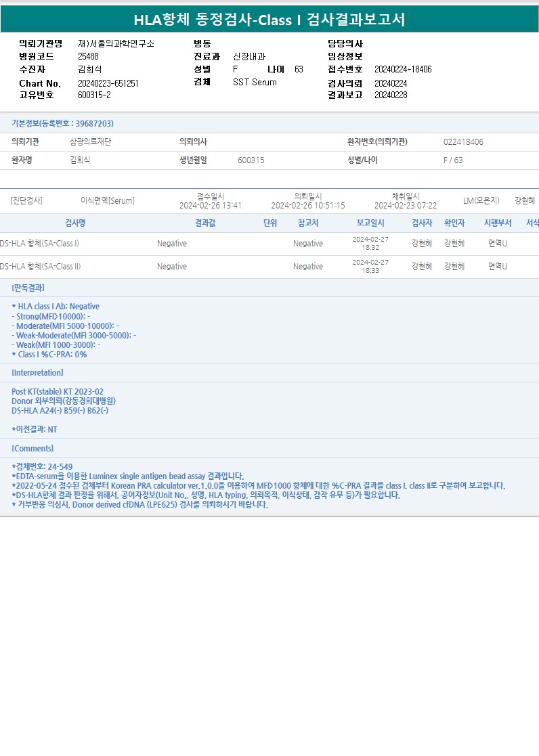The image size is (539, 756).
Task: Click requesting institution 삼광의료재단
Action: coord(90,141)
